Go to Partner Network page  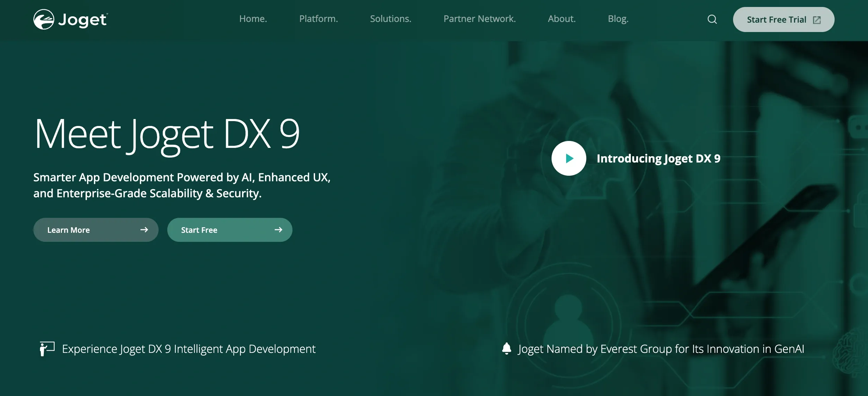pyautogui.click(x=479, y=19)
